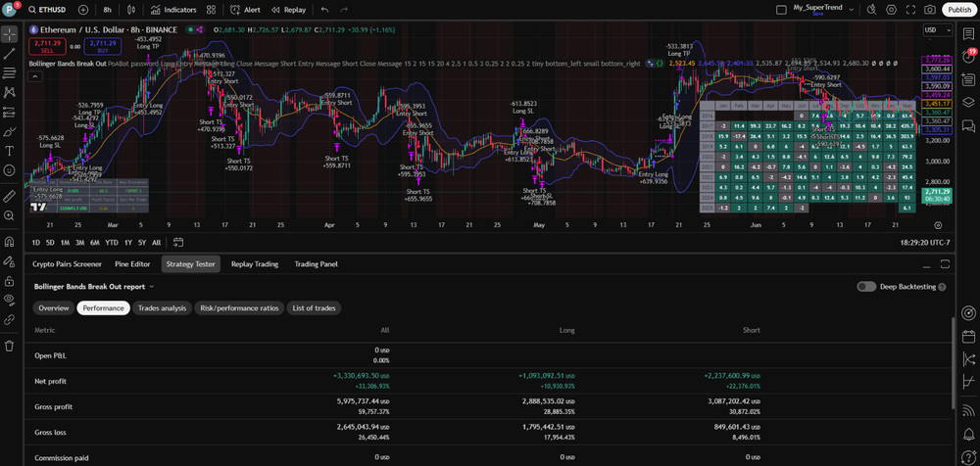The width and height of the screenshot is (980, 466).
Task: Open the notifications bell icon
Action: pos(969,433)
